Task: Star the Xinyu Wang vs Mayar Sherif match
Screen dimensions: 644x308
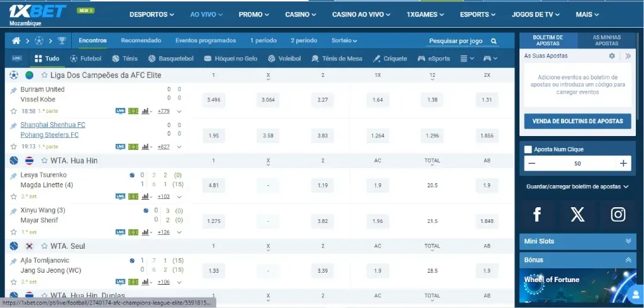Action: (14, 232)
